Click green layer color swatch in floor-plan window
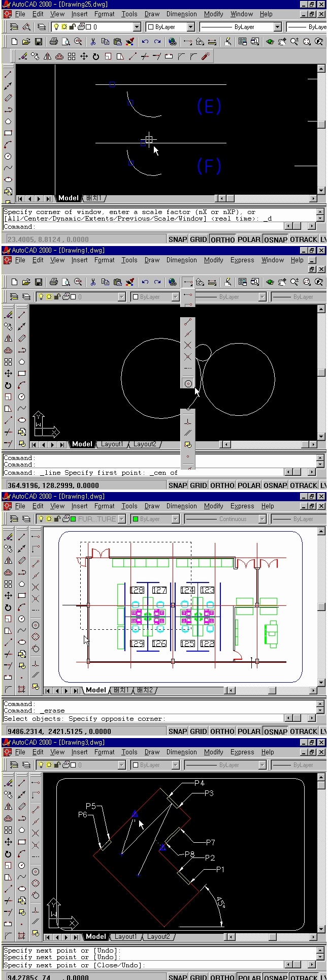 tap(73, 519)
